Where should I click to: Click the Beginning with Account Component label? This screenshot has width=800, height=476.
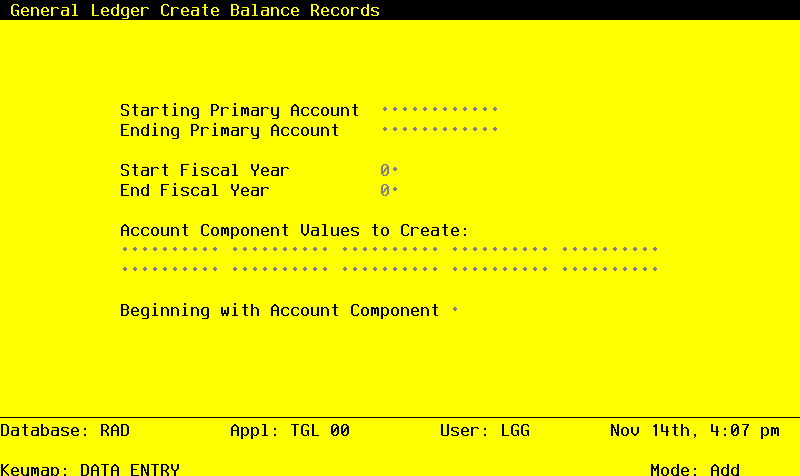[x=280, y=310]
